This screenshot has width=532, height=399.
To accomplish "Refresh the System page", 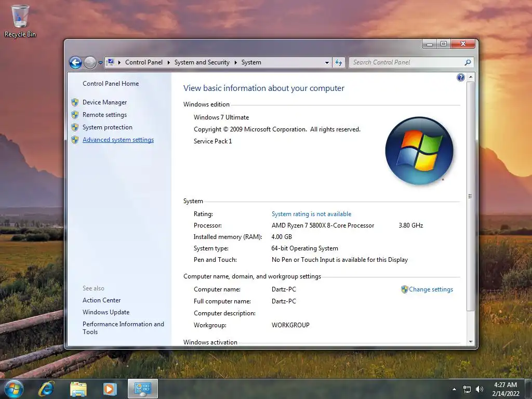I will [x=339, y=62].
